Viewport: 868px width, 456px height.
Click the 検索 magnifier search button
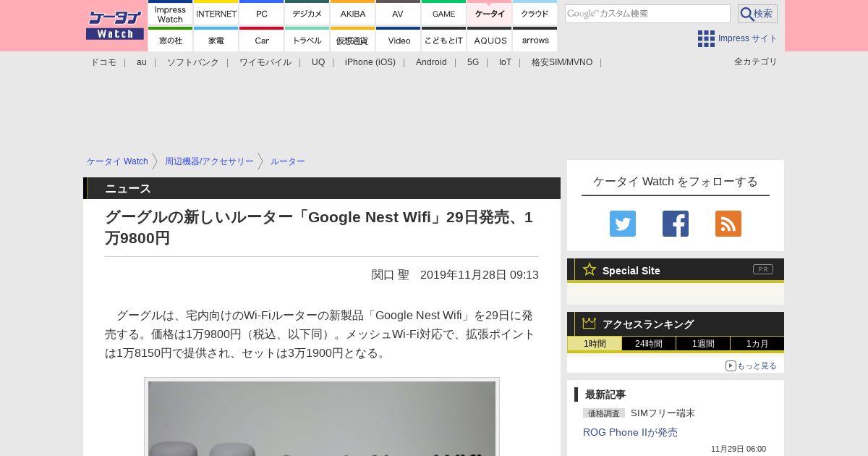757,14
